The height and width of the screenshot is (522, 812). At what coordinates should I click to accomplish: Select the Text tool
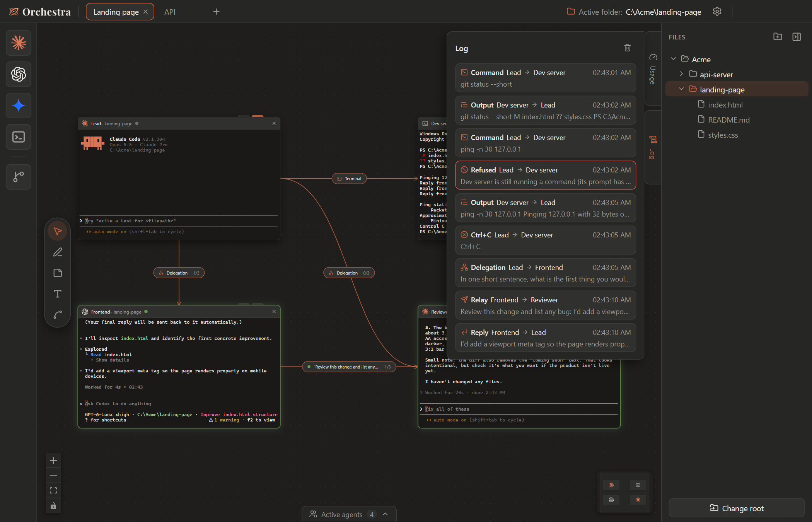pyautogui.click(x=58, y=294)
